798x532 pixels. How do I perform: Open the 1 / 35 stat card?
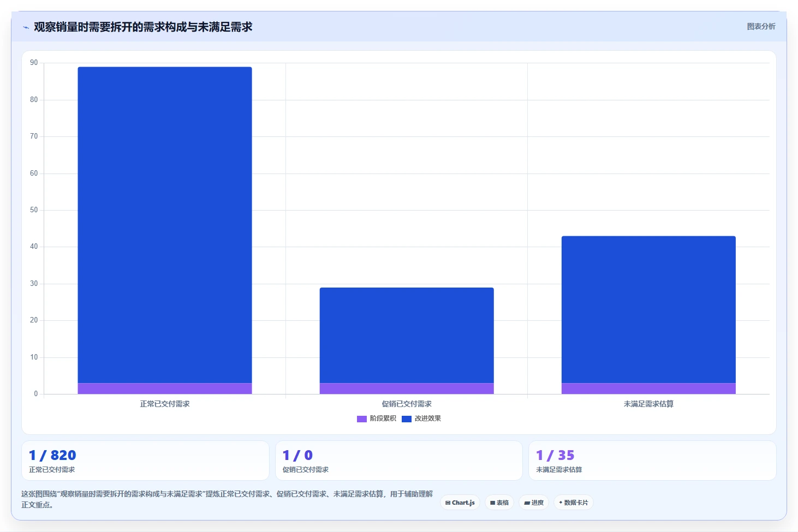[x=652, y=461]
